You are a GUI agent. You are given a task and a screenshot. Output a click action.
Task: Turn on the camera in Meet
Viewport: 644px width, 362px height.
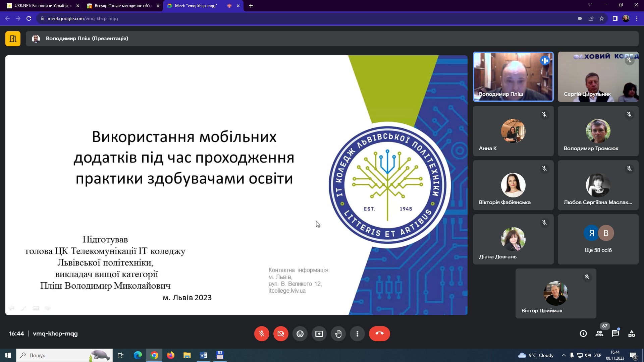click(x=281, y=334)
